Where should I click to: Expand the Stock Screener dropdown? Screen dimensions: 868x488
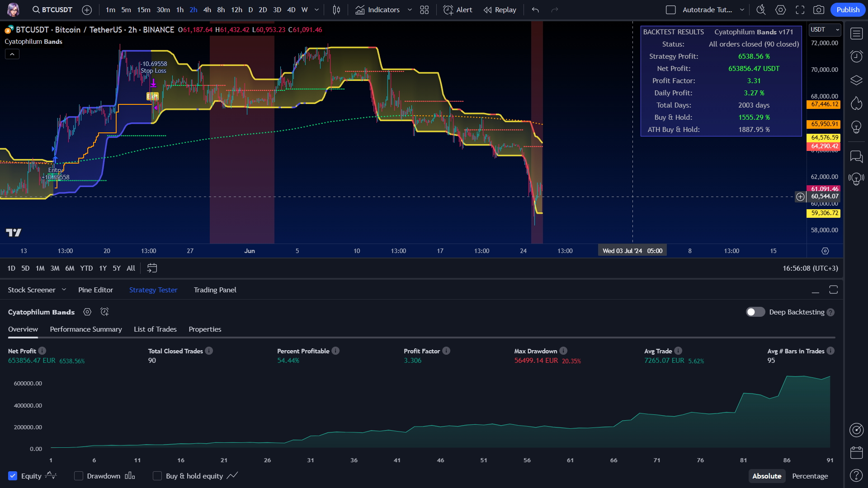pos(64,290)
